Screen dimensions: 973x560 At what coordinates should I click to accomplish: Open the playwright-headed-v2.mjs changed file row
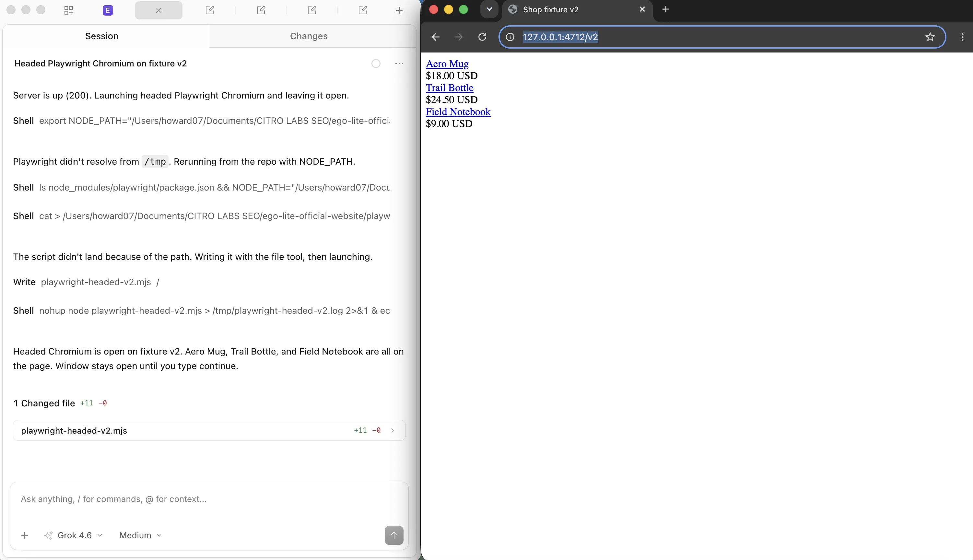coord(209,430)
